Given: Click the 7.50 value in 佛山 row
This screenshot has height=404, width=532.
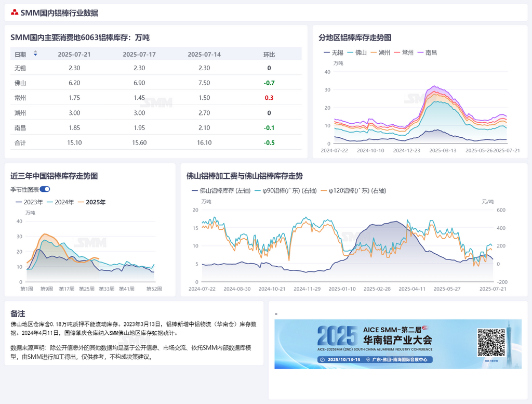Looking at the screenshot, I should 204,83.
